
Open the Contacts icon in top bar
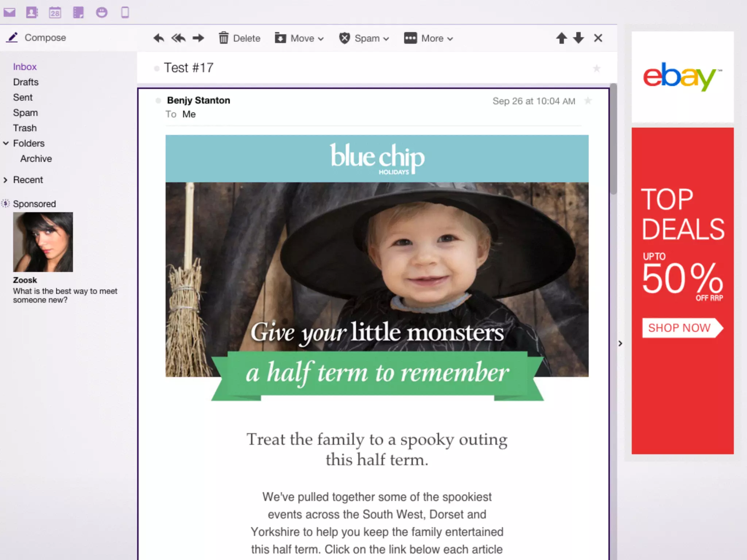[x=32, y=13]
